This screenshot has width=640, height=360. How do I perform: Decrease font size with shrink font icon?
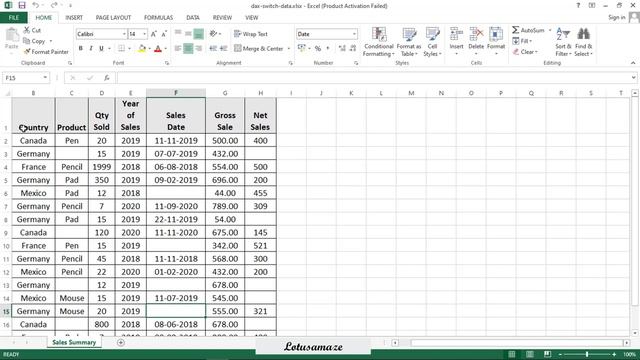(164, 34)
